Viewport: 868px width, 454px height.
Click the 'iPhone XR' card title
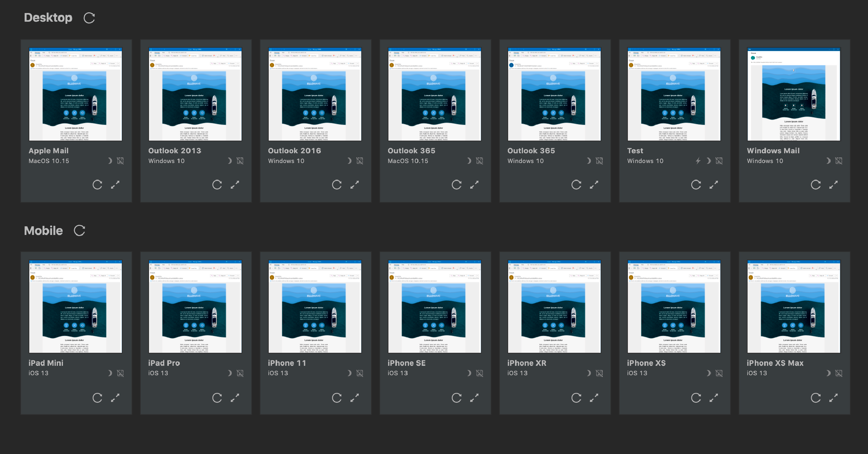[x=527, y=363]
